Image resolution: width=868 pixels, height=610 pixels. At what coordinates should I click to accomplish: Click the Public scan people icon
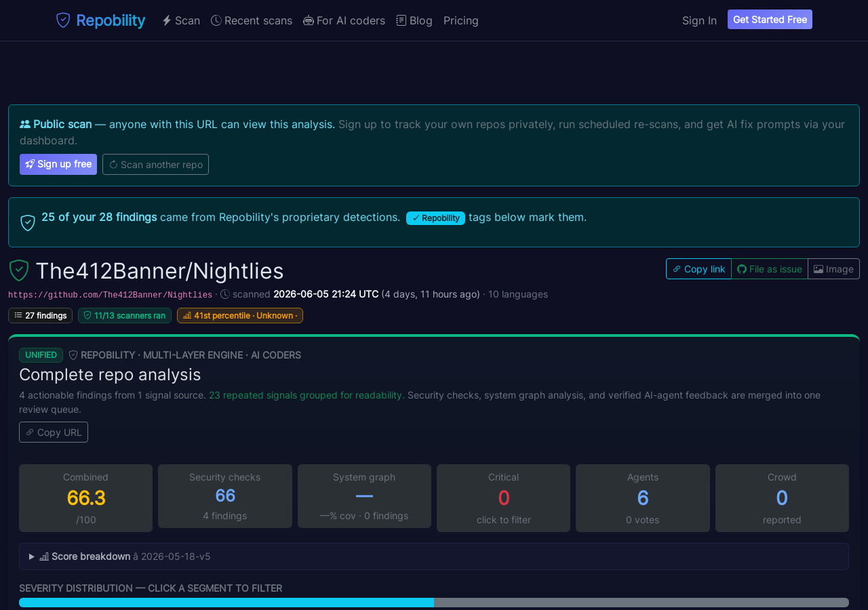coord(25,124)
